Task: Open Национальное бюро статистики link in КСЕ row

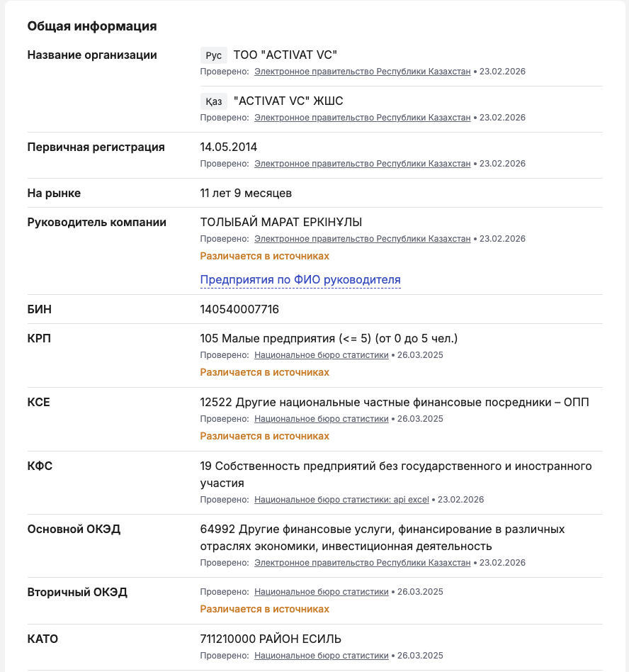Action: pos(321,419)
